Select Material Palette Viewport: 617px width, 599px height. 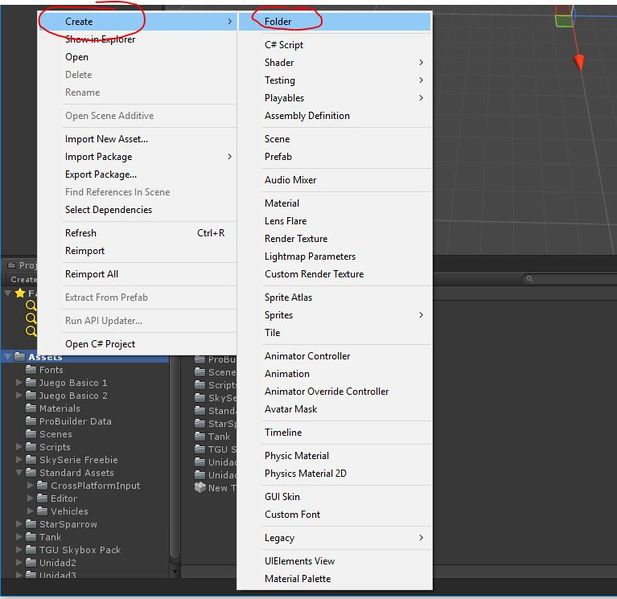(297, 579)
